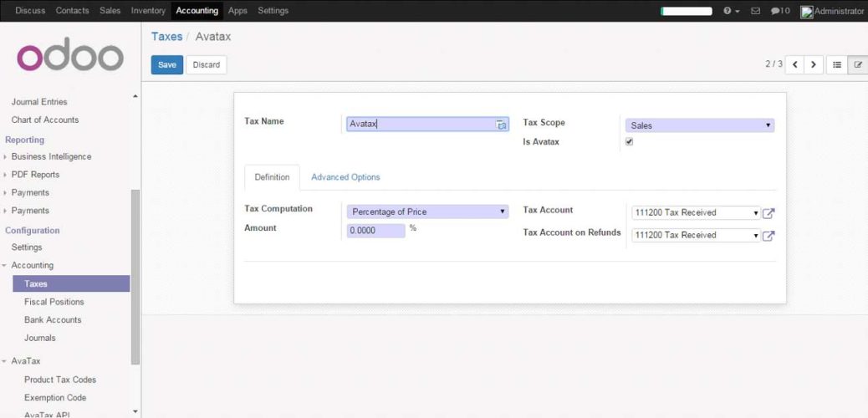868x418 pixels.
Task: Switch to the Advanced Options tab
Action: coord(345,177)
